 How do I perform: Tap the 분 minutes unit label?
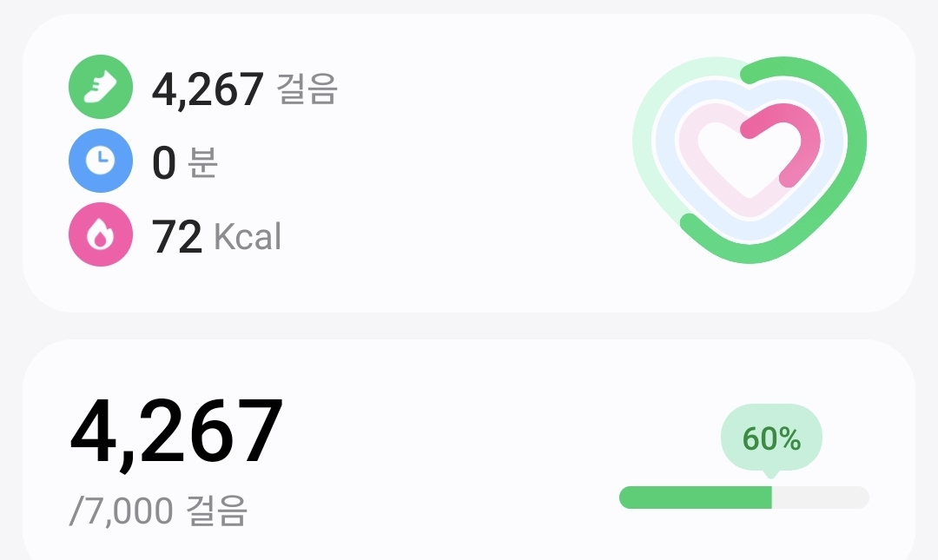(x=202, y=162)
